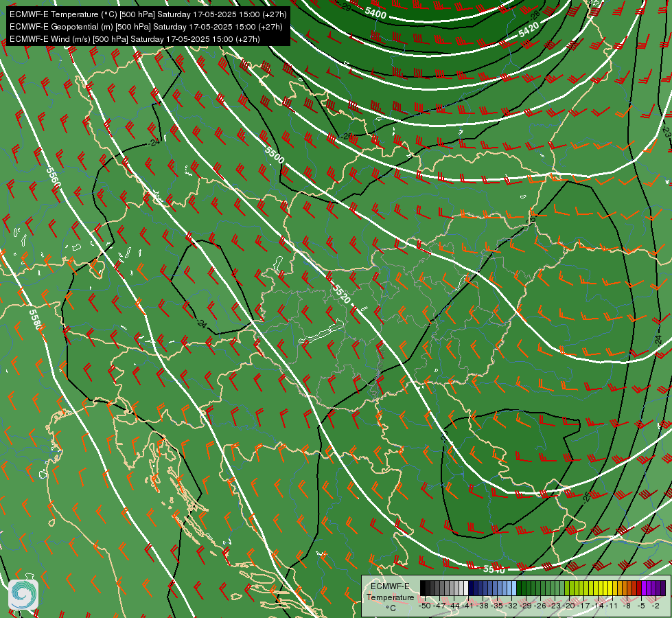Image resolution: width=672 pixels, height=618 pixels.
Task: Click the 5520 geopotential contour label
Action: [341, 294]
